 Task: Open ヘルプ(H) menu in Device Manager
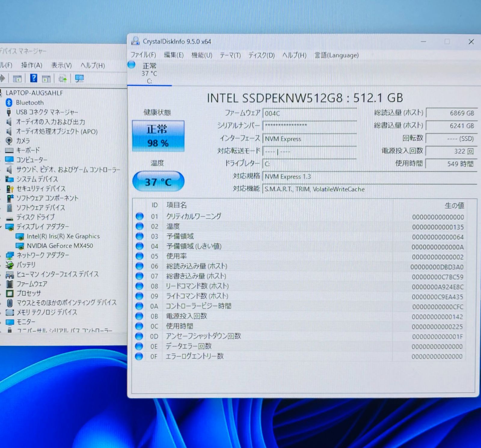tap(93, 65)
